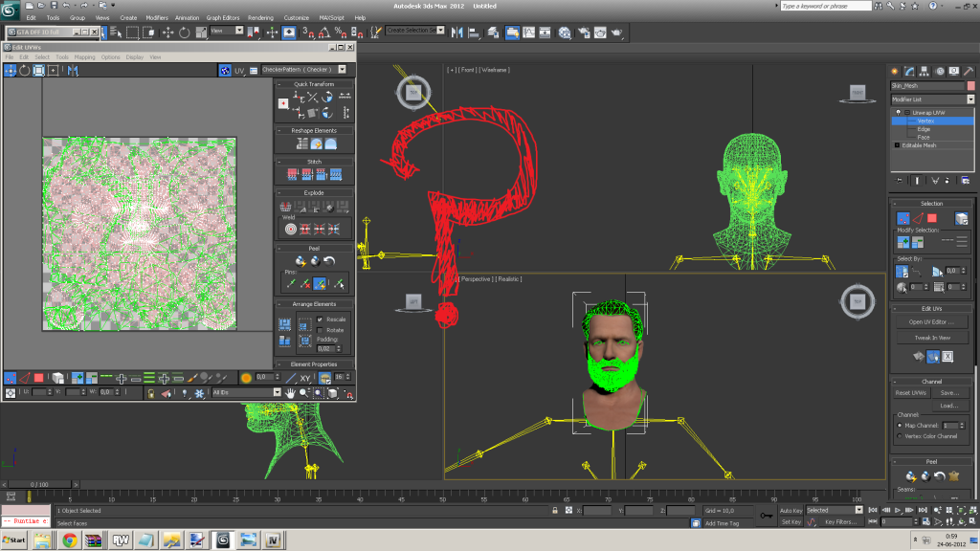Toggle the Rotate checkbox

click(x=320, y=330)
